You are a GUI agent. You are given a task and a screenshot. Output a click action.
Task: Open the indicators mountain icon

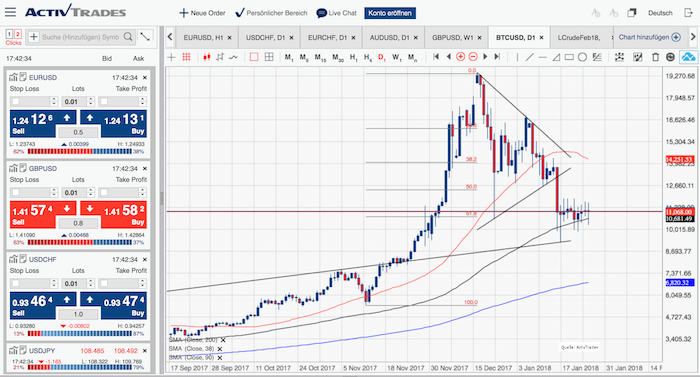[689, 57]
